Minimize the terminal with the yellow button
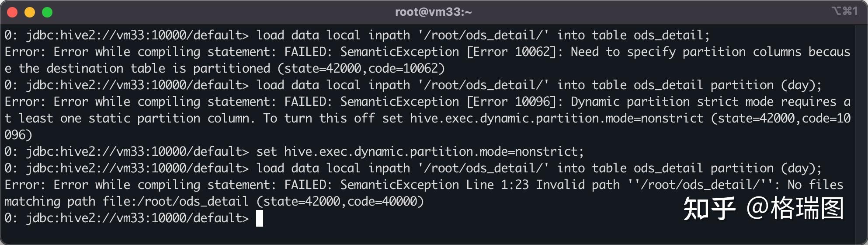Viewport: 868px width, 245px height. (x=30, y=12)
